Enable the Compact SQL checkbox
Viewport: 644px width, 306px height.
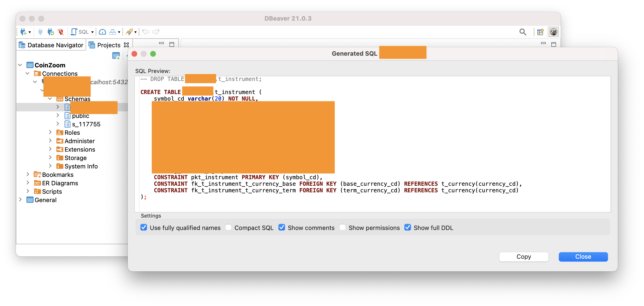tap(228, 227)
